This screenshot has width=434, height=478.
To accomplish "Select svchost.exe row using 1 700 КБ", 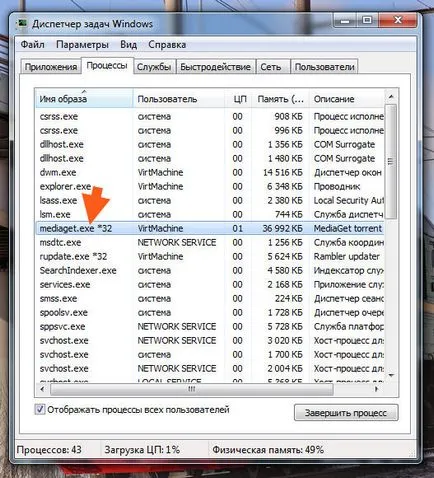I will point(210,354).
